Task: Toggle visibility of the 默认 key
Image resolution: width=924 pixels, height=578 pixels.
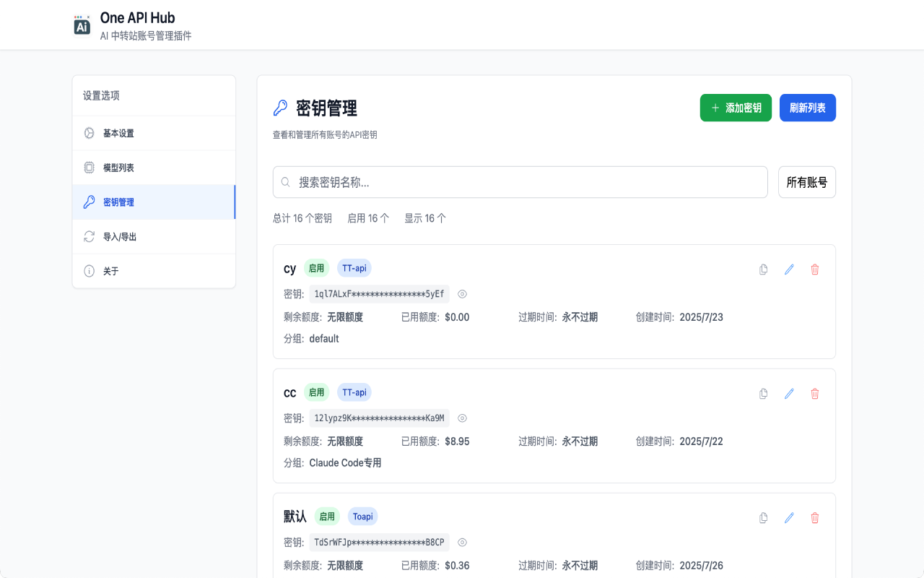Action: point(462,543)
